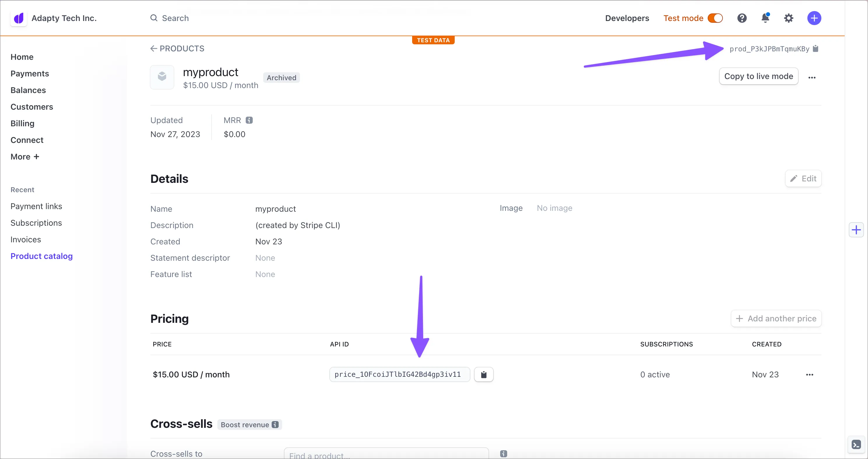Image resolution: width=868 pixels, height=459 pixels.
Task: Open product overflow menu next to Copy to live mode
Action: (812, 78)
